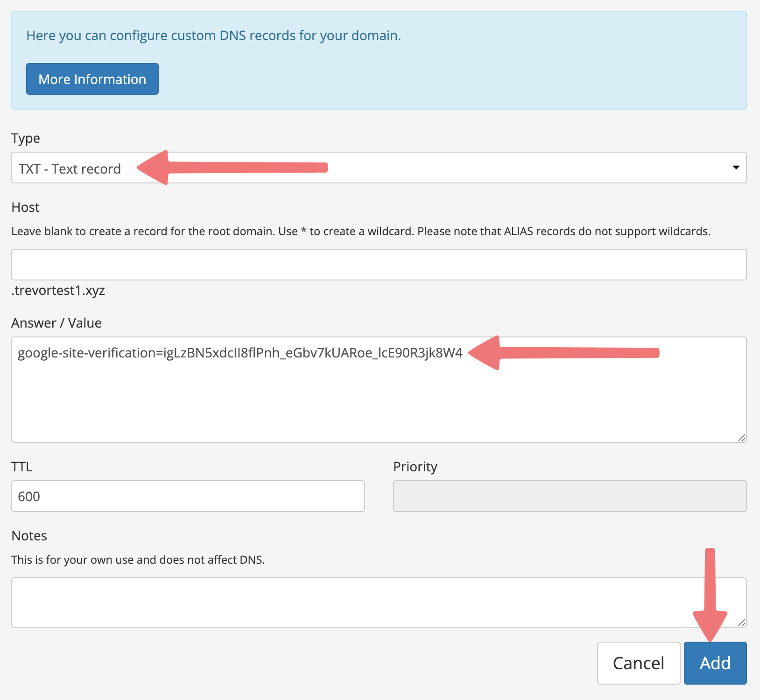Screen dimensions: 760x700
Task: Click the Notes label
Action: point(29,536)
